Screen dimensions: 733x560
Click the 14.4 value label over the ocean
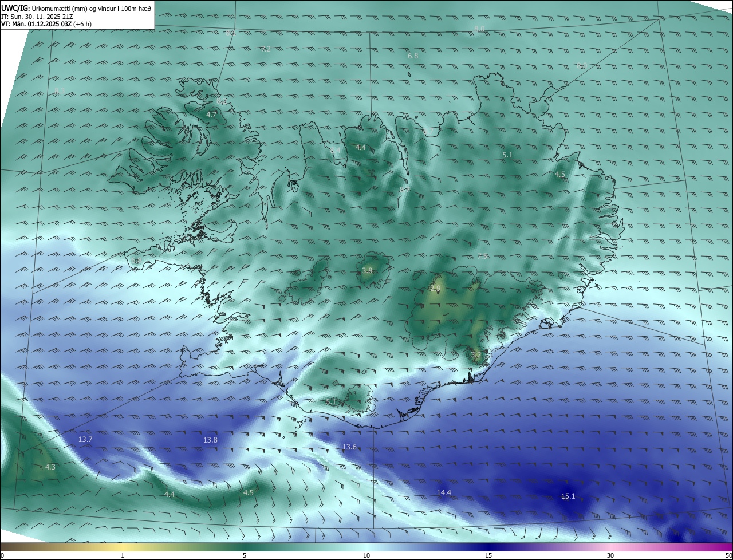click(444, 493)
